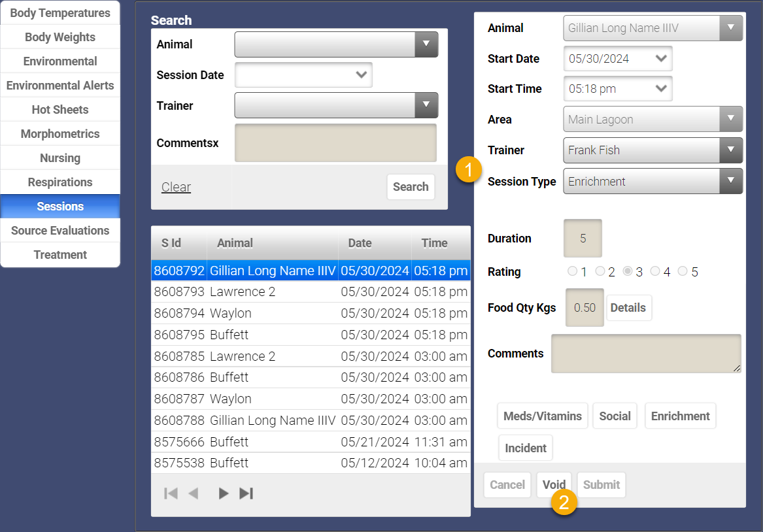Screen dimensions: 763x532
Task: Open the Trainer dropdown showing Frank Fish
Action: coord(653,150)
